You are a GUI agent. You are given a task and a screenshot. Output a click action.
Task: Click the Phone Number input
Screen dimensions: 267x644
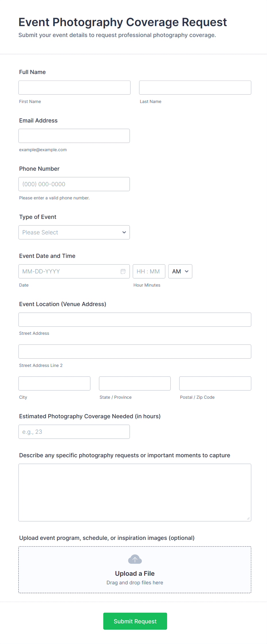coord(74,184)
